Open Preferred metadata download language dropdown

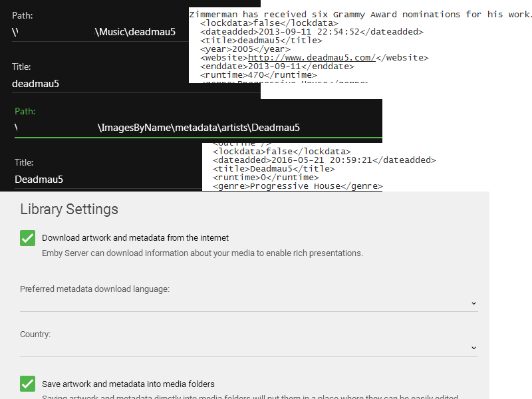pos(249,303)
